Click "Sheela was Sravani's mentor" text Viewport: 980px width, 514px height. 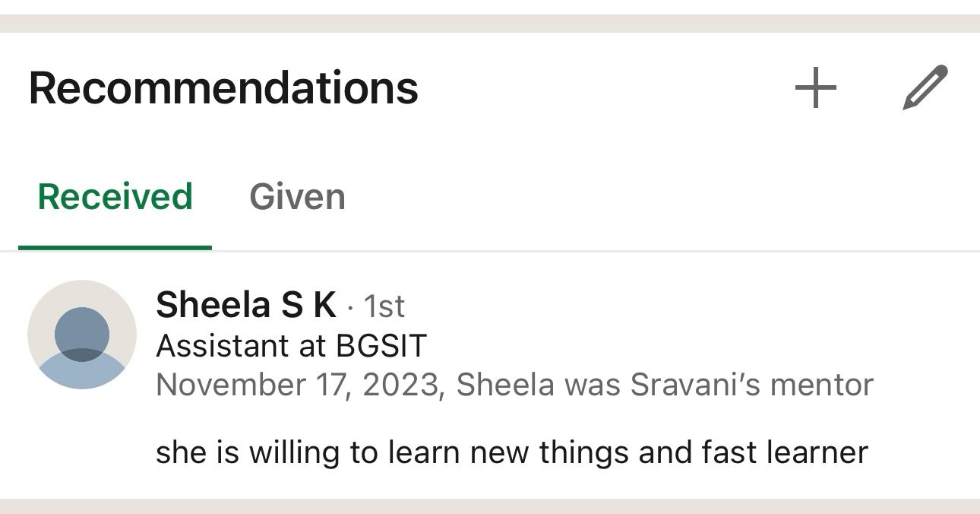665,385
